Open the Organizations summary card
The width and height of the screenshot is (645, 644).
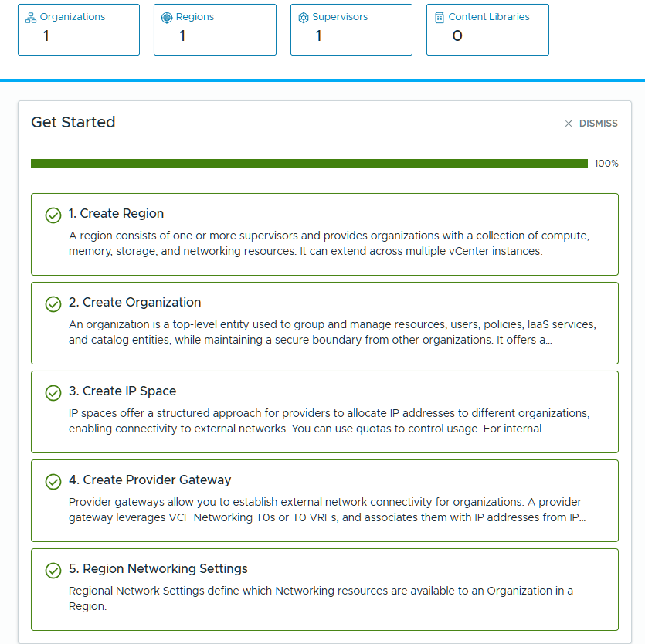[79, 29]
